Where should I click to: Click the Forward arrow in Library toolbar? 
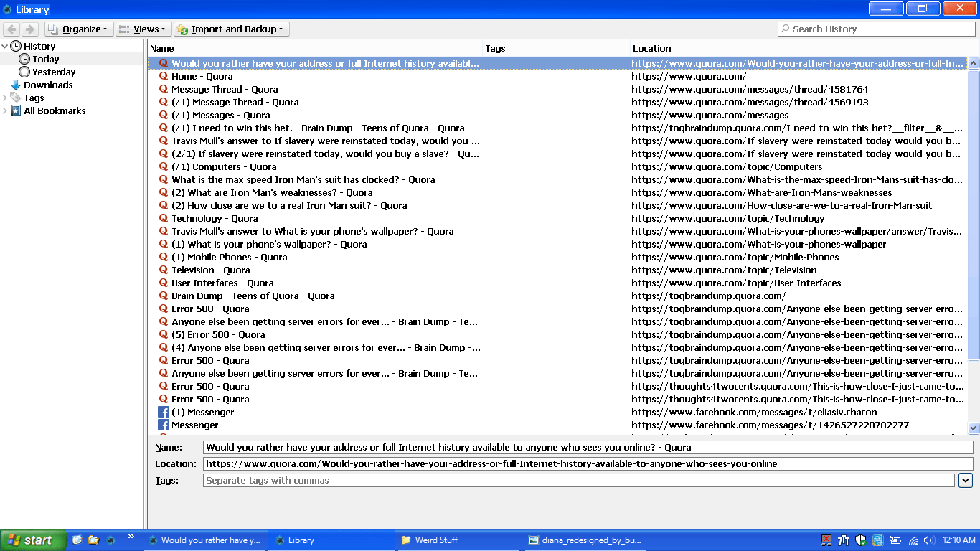[x=30, y=29]
